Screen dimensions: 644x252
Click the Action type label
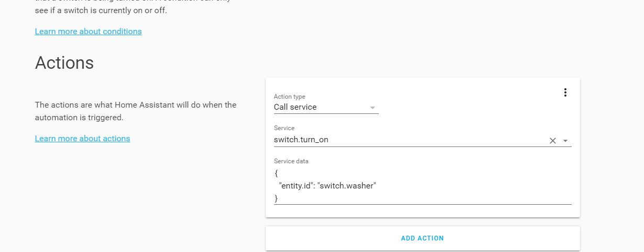289,97
